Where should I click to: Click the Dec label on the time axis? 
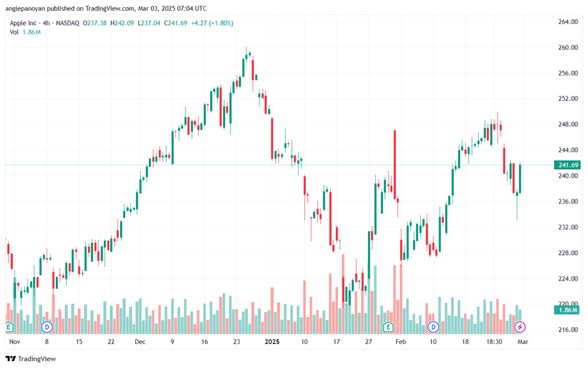point(140,342)
